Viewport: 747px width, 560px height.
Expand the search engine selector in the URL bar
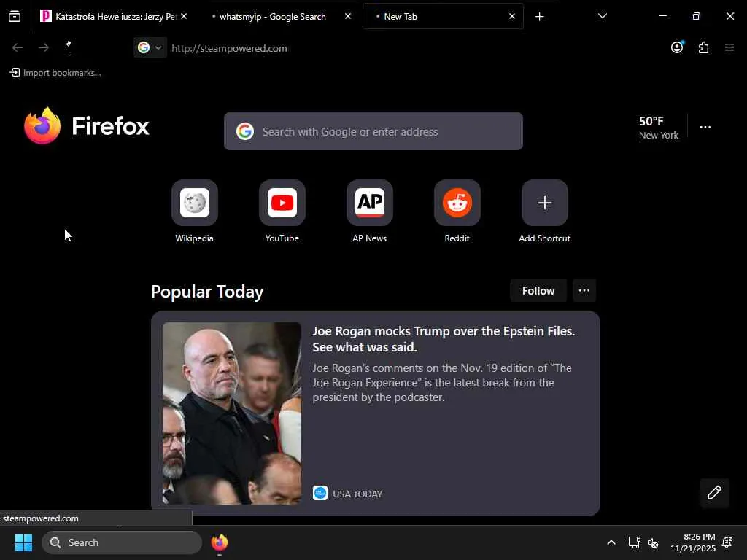tap(150, 47)
